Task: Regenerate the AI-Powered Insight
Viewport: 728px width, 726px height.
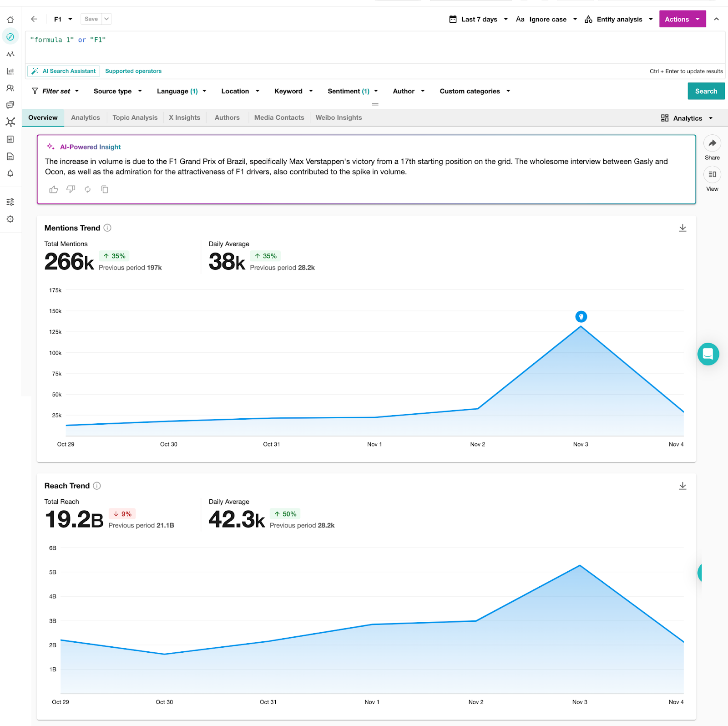Action: (87, 189)
